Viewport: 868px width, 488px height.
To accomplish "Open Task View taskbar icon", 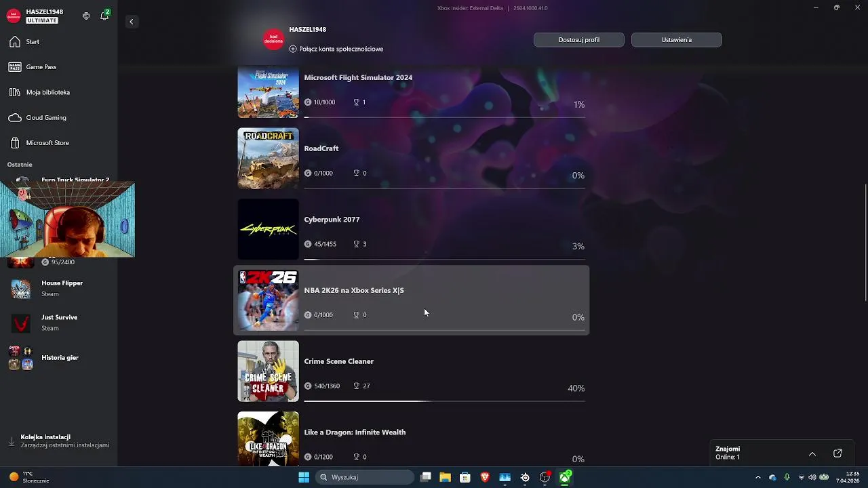I will click(425, 477).
